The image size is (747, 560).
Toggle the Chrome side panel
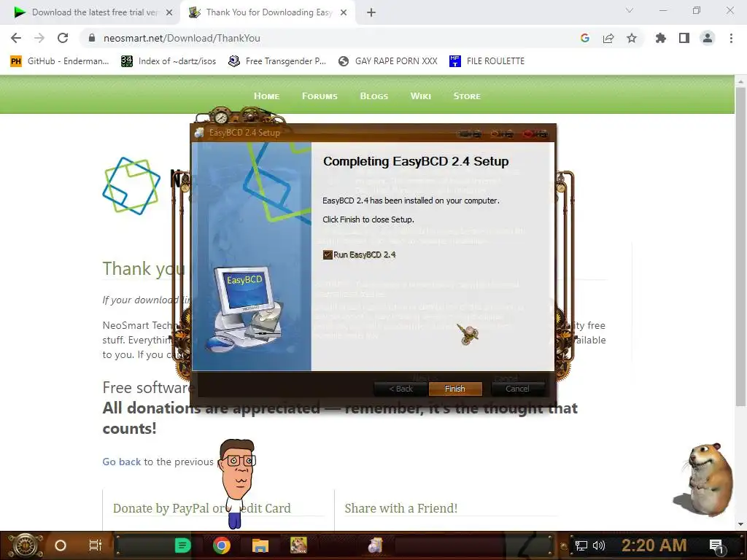coord(684,38)
